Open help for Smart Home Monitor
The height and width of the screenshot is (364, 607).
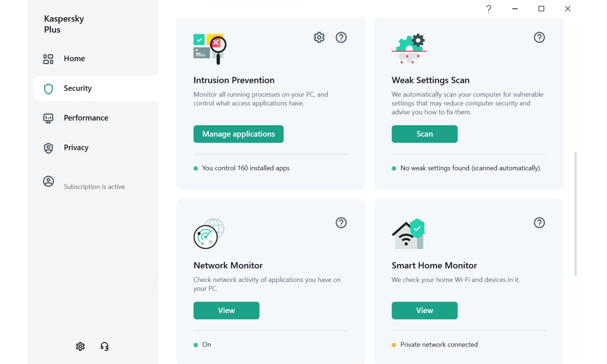(539, 223)
